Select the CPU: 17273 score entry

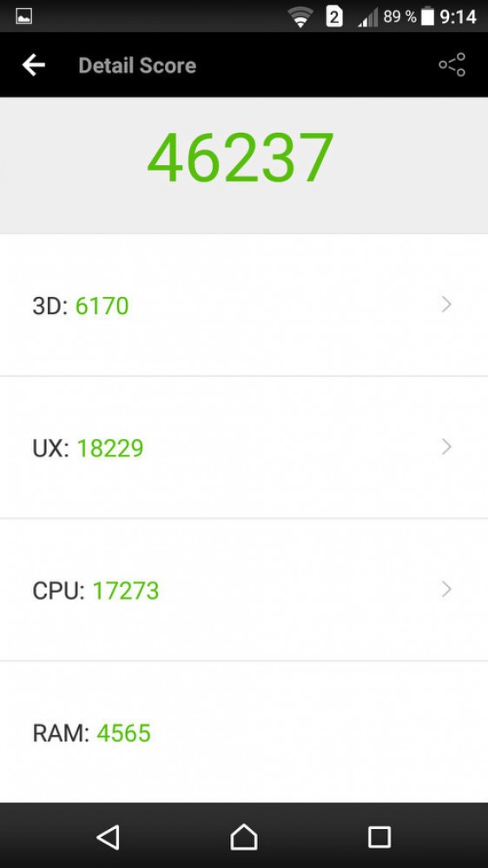point(244,590)
